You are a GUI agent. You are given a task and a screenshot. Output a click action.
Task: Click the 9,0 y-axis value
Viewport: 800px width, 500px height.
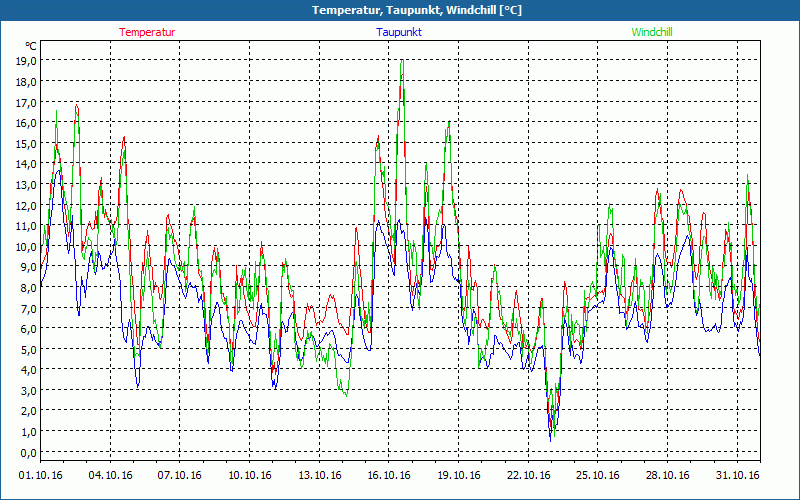(x=29, y=267)
